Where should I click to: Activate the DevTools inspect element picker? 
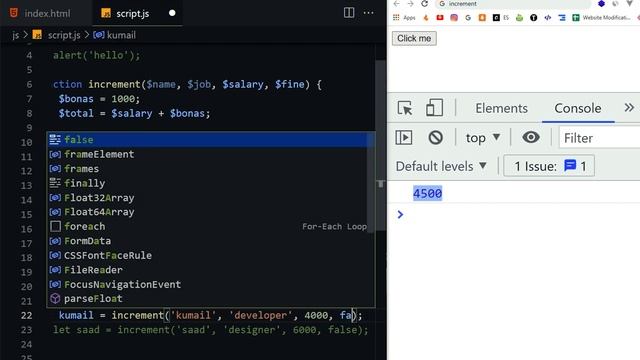(404, 108)
